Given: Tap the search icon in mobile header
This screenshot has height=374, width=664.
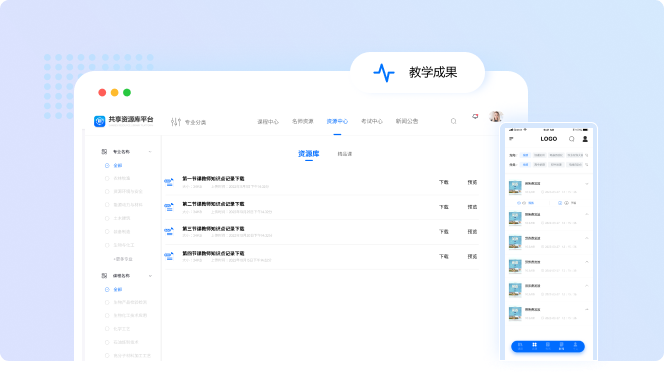Looking at the screenshot, I should 572,139.
